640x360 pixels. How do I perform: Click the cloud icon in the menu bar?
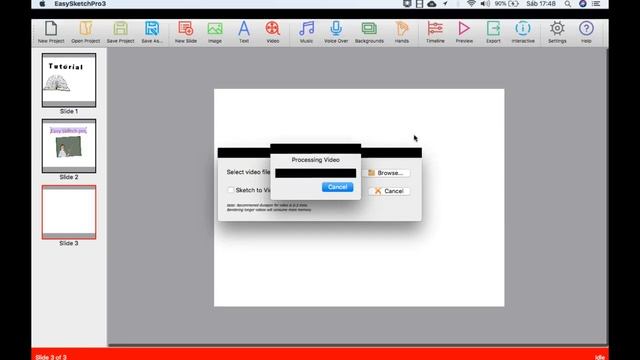point(431,4)
